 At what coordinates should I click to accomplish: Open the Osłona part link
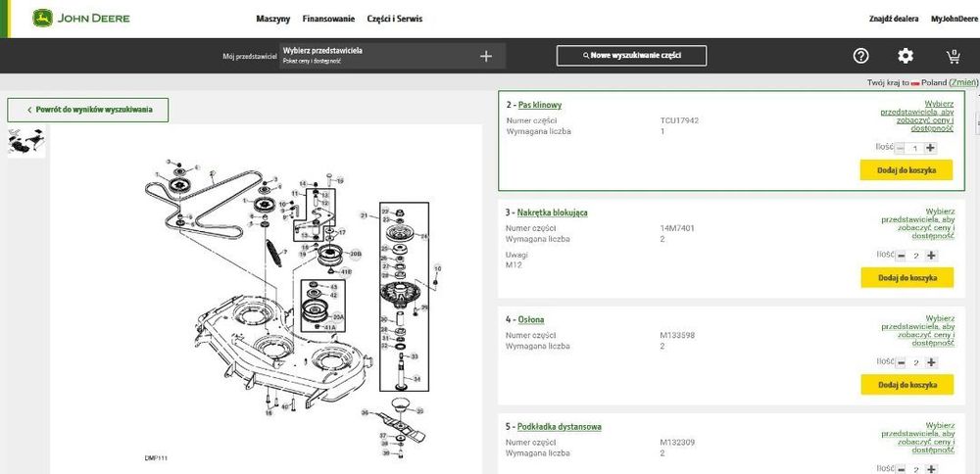(530, 319)
